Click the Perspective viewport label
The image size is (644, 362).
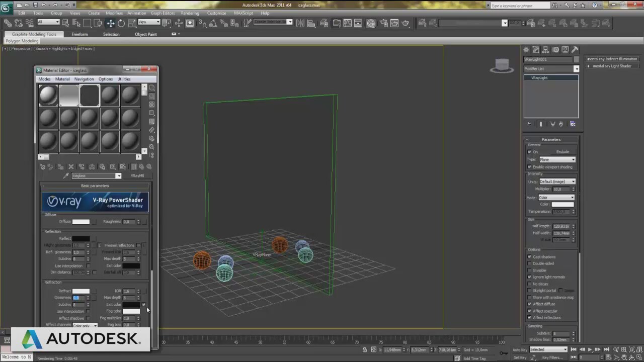[21, 49]
